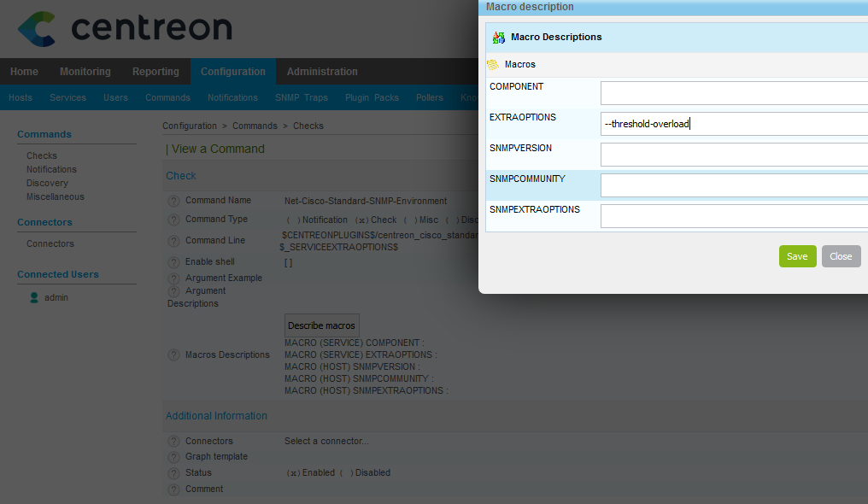Click the help icon next to Macros Descriptions
Image resolution: width=868 pixels, height=504 pixels.
click(173, 355)
